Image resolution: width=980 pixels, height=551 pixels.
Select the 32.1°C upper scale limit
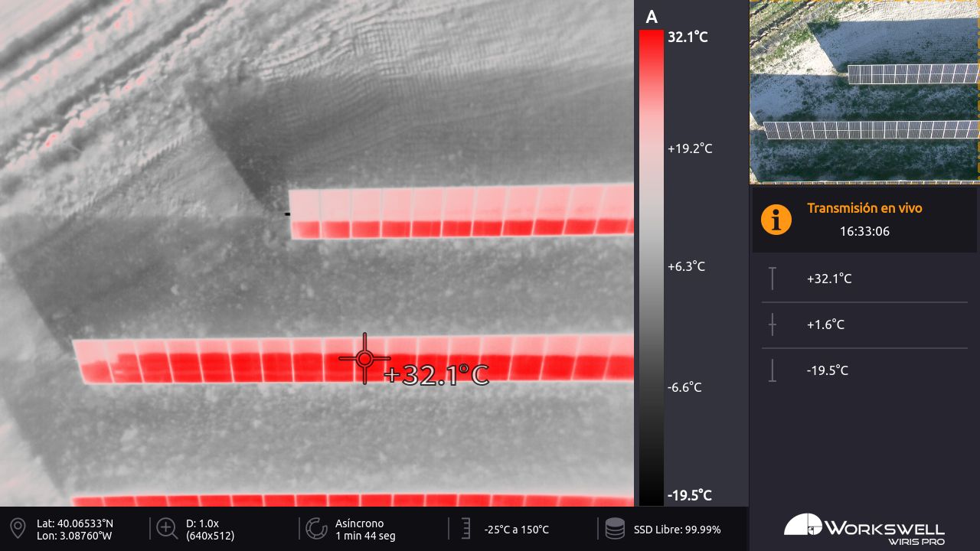[x=688, y=36]
